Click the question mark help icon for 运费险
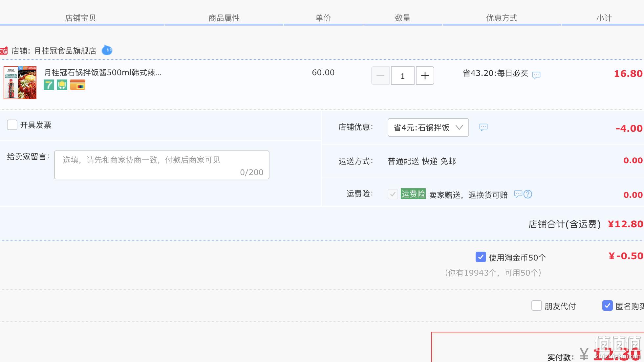The width and height of the screenshot is (644, 362). pyautogui.click(x=528, y=194)
